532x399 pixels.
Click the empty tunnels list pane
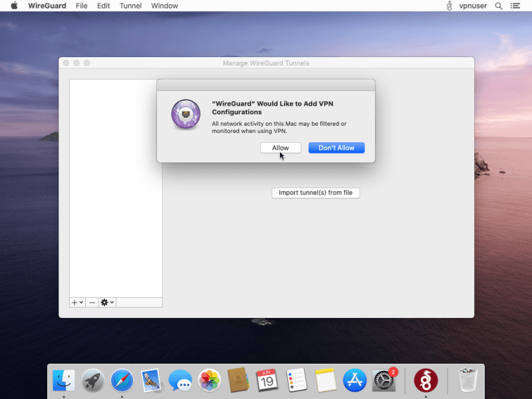click(116, 188)
